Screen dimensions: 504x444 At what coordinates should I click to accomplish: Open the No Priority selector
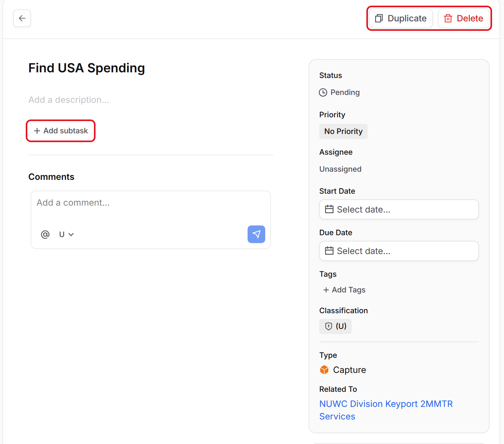[x=343, y=131]
